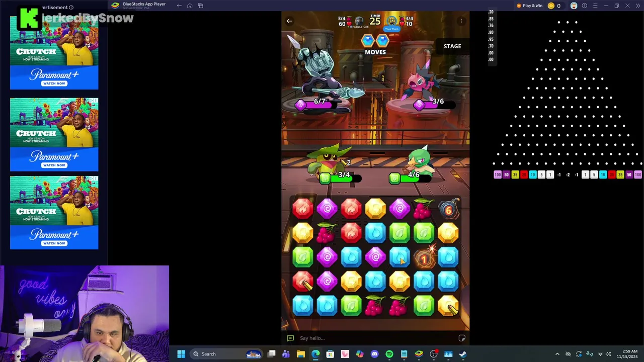This screenshot has width=644, height=362.
Task: Click Watch Now on the top Paramount+ ad
Action: 54,83
